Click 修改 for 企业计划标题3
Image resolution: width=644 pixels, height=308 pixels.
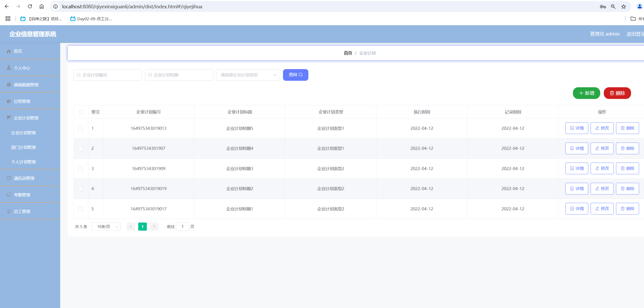point(602,168)
